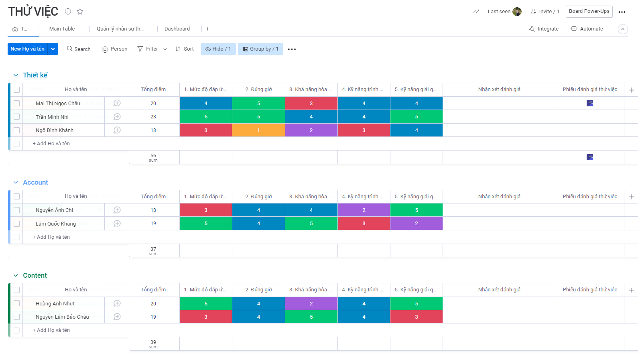Open the Main Table tab

pos(62,29)
